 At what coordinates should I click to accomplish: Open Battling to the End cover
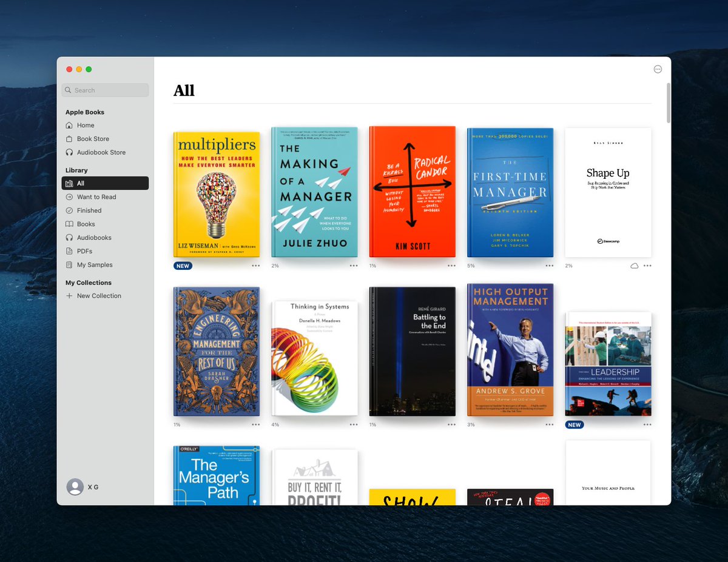(x=412, y=352)
